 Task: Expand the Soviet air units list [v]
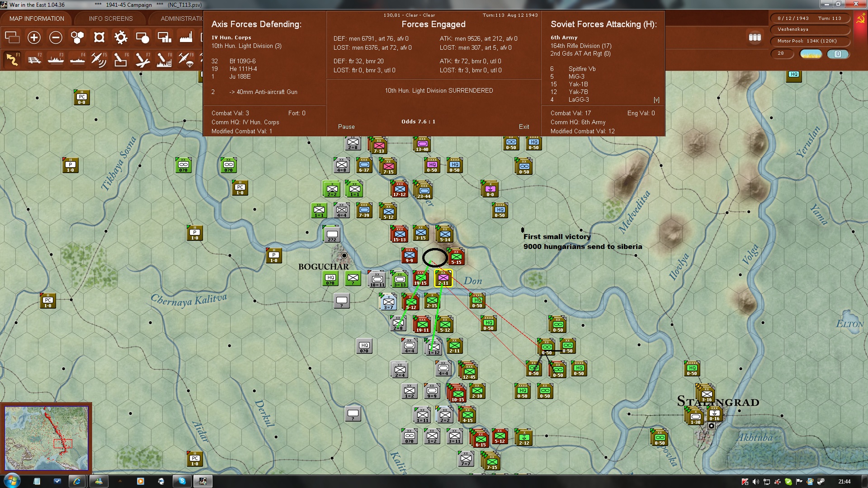[656, 100]
